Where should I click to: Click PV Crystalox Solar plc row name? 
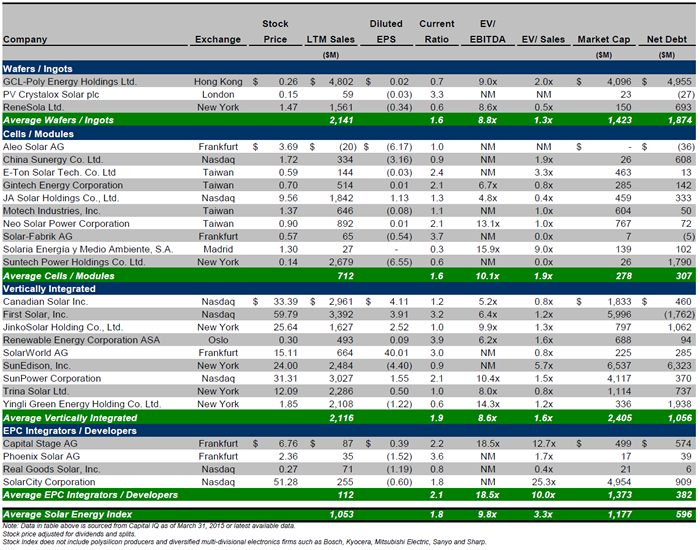point(51,95)
